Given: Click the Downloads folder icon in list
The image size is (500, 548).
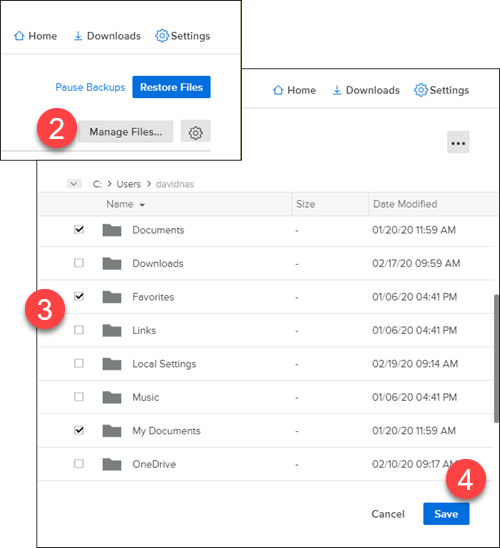Looking at the screenshot, I should [x=112, y=263].
